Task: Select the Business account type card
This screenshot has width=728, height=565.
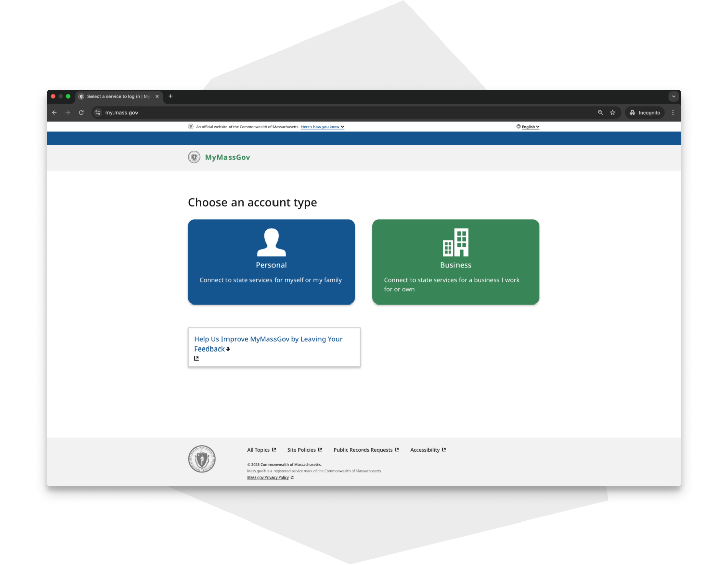Action: pos(456,262)
